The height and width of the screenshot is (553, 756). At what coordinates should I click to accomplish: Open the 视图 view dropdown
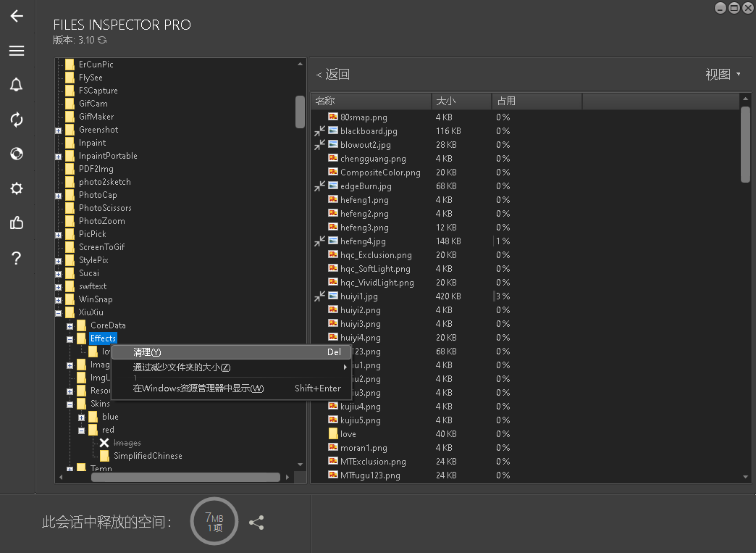click(x=723, y=75)
